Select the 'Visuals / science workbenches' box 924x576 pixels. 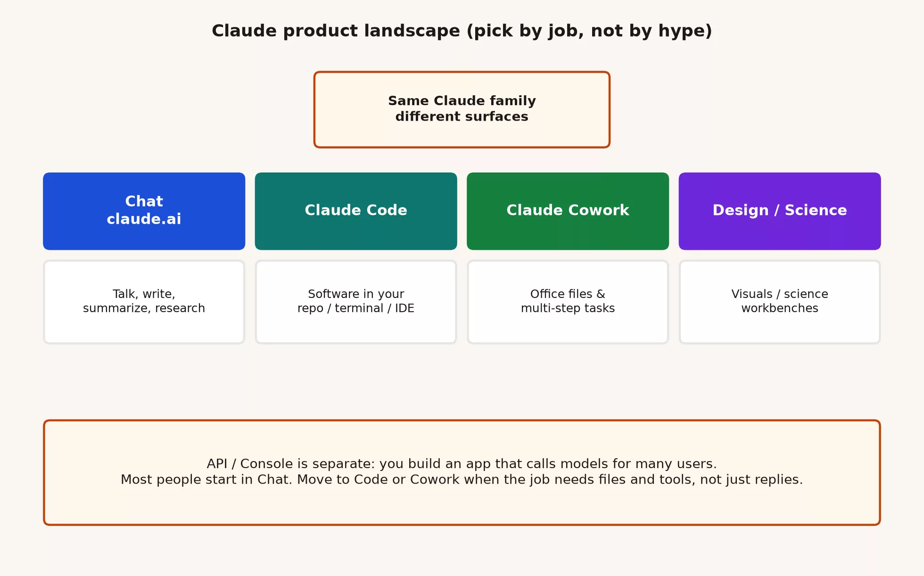pos(780,302)
